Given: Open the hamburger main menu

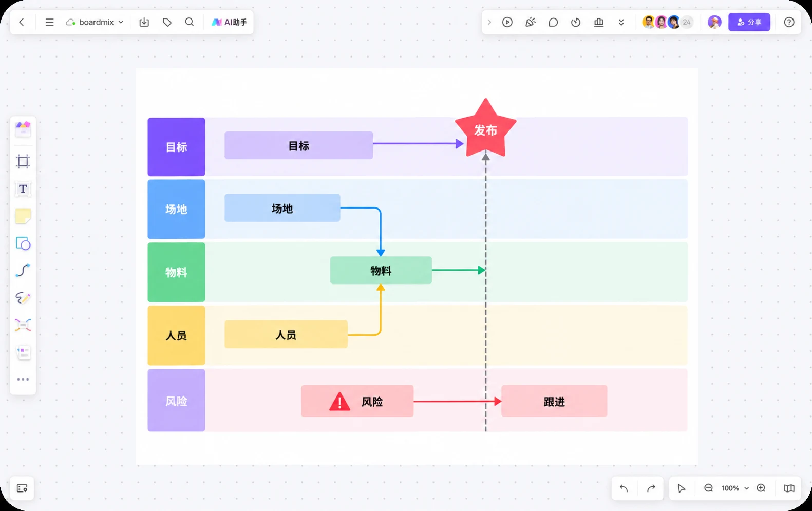Looking at the screenshot, I should (x=49, y=22).
